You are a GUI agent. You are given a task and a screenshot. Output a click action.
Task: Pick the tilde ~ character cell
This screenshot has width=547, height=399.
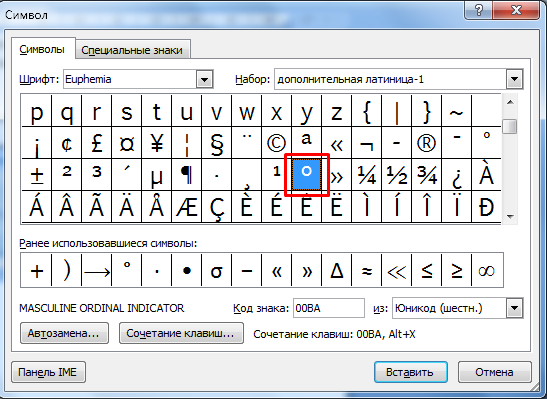tap(456, 111)
